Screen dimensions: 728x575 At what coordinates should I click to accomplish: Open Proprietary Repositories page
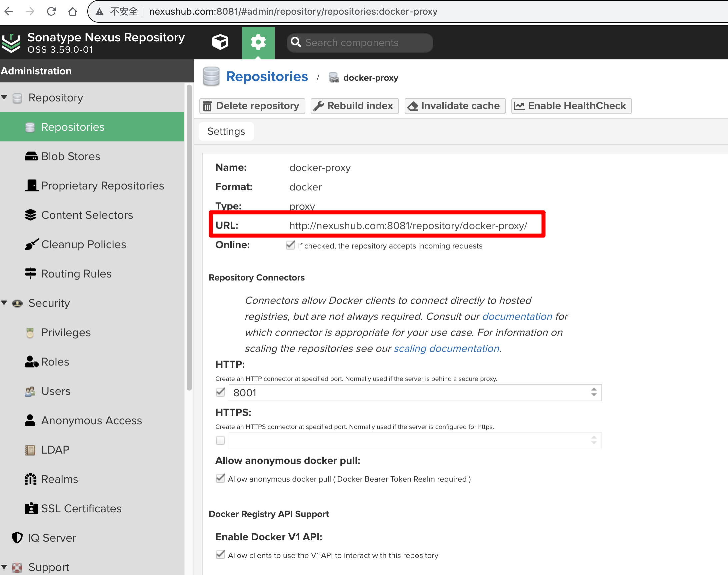(92, 185)
